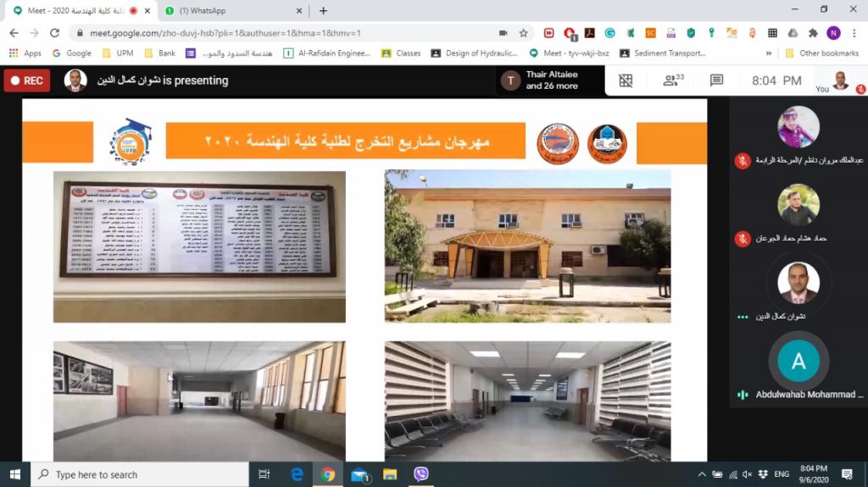Image resolution: width=868 pixels, height=487 pixels.
Task: Open the Chrome three-dot menu
Action: click(x=854, y=33)
